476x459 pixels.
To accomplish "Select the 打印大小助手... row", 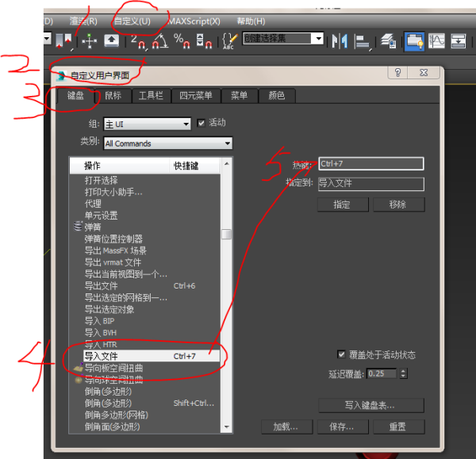I will tap(144, 192).
